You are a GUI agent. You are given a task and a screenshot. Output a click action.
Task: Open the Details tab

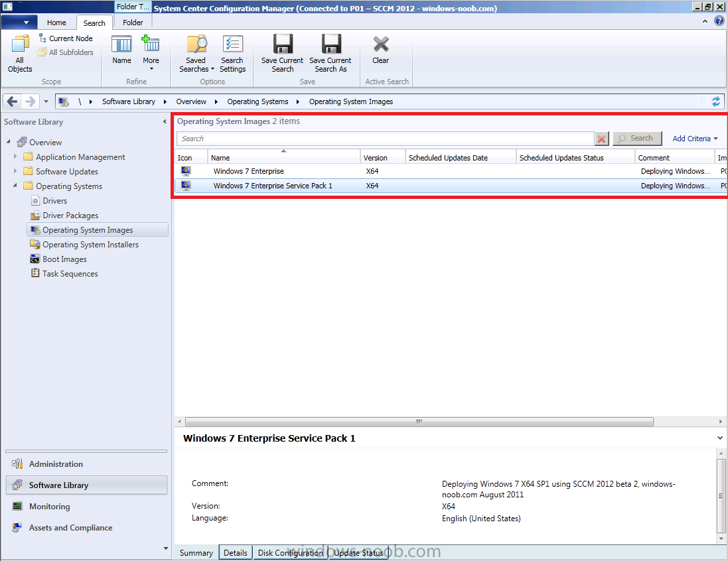click(236, 552)
